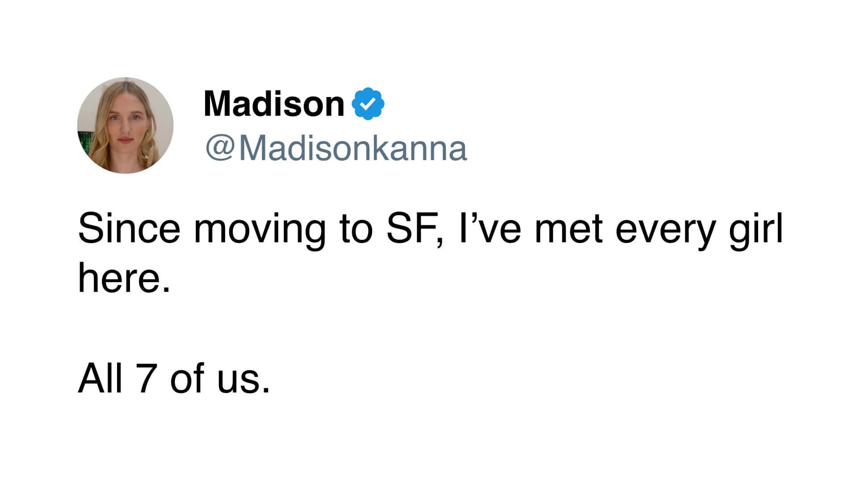Click the word "met" in the tweet
Viewport: 868px width, 481px height.
pyautogui.click(x=568, y=229)
